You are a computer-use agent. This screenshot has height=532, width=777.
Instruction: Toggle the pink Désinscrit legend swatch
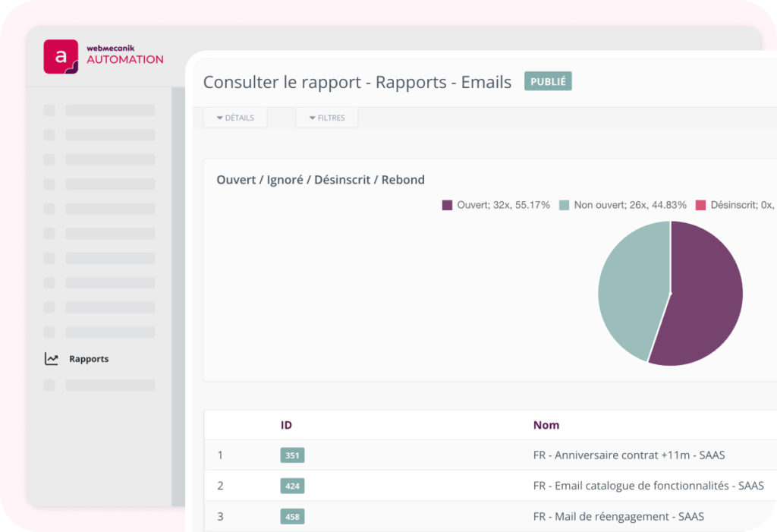(700, 205)
